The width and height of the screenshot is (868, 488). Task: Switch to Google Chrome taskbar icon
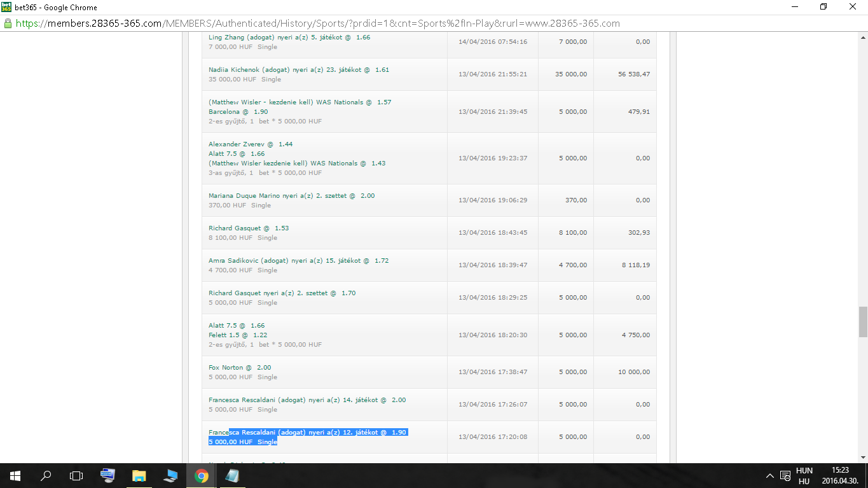click(201, 475)
